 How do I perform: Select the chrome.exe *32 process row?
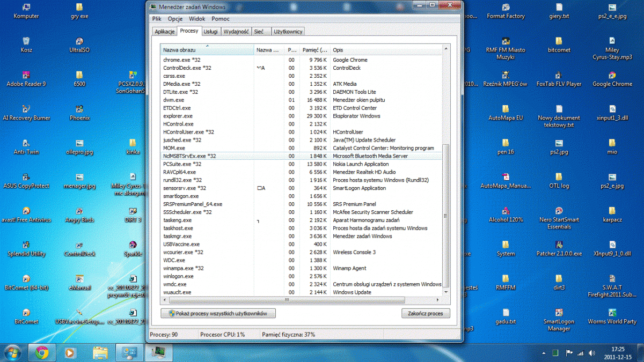coord(301,60)
